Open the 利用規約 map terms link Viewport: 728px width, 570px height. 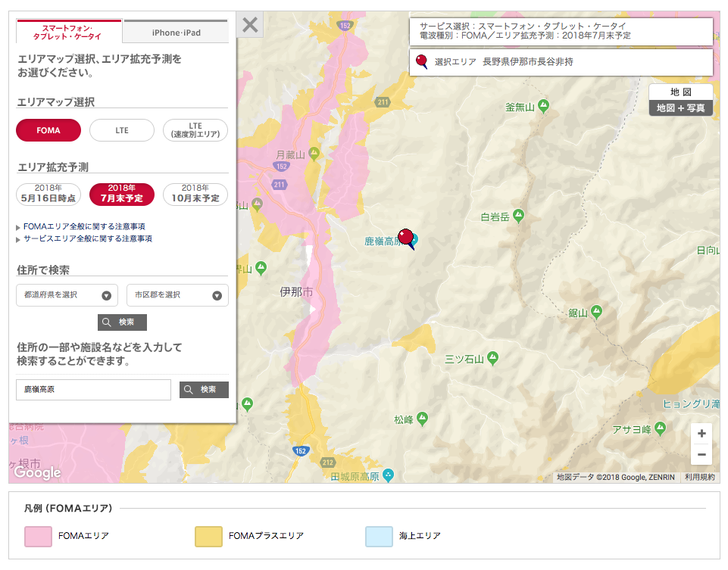click(x=699, y=477)
